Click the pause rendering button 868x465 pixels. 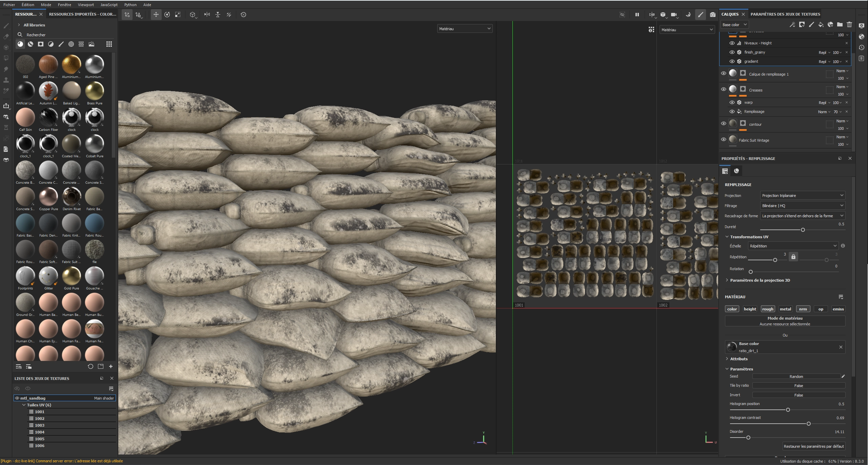tap(637, 15)
